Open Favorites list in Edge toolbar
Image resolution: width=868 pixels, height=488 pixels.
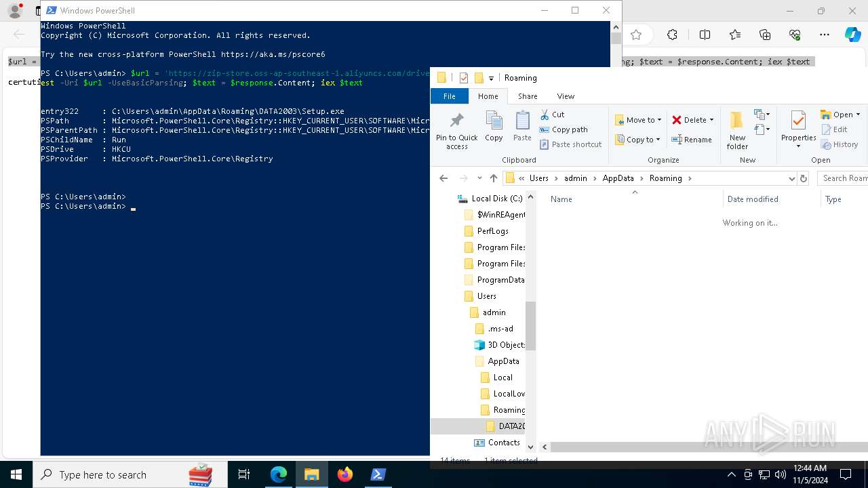coord(735,35)
